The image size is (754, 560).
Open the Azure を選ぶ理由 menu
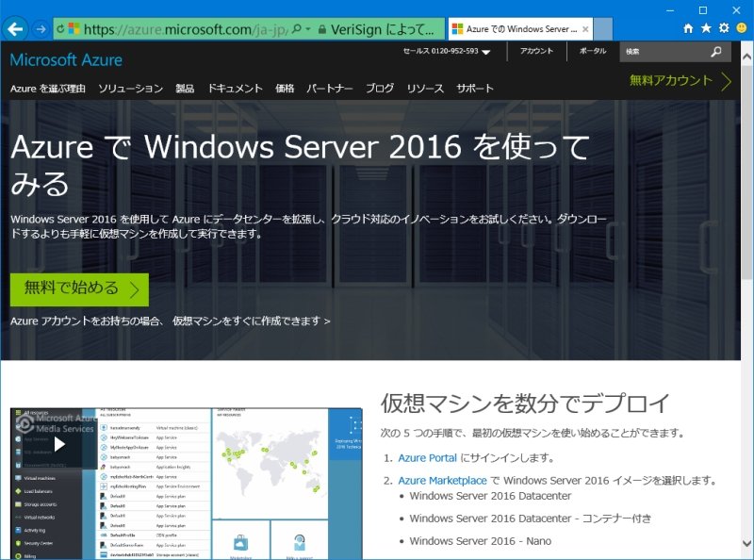click(48, 89)
